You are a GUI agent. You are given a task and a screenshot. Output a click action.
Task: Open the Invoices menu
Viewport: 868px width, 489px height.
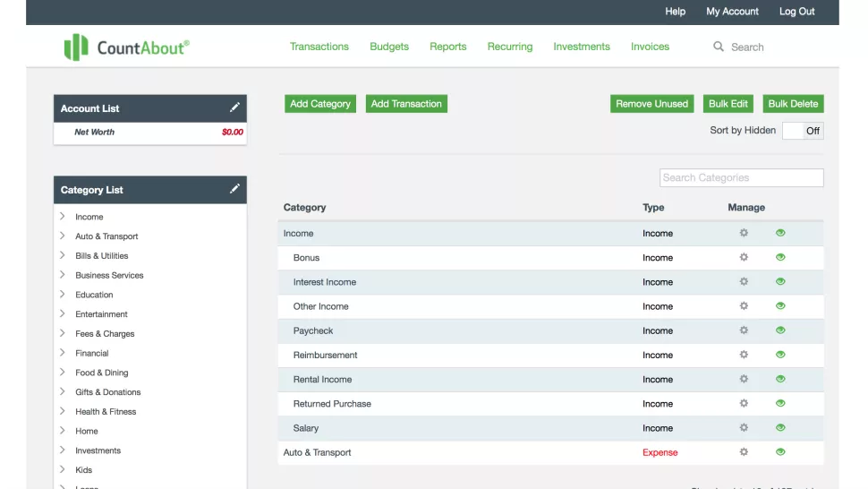click(650, 47)
